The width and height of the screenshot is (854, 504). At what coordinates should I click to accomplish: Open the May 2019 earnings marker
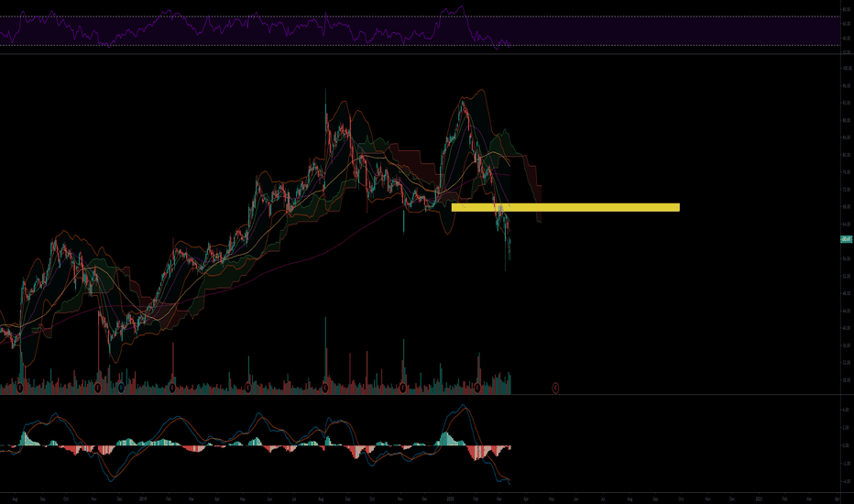point(247,388)
